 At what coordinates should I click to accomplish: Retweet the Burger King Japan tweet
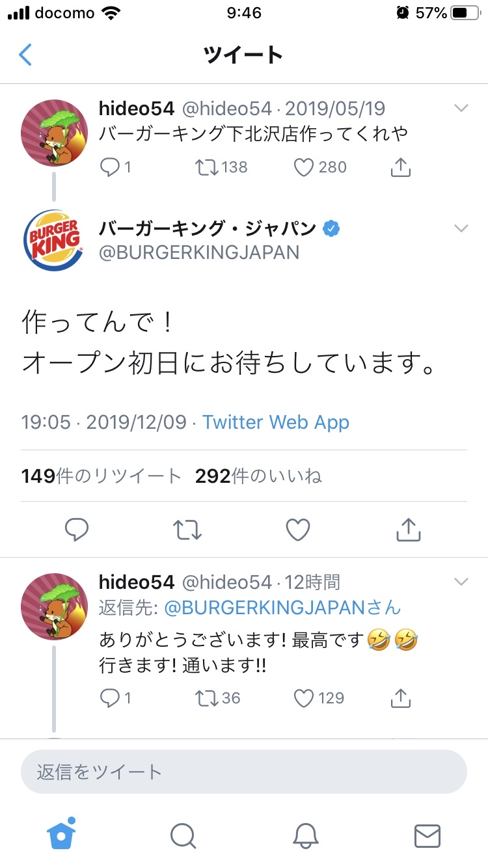click(187, 530)
